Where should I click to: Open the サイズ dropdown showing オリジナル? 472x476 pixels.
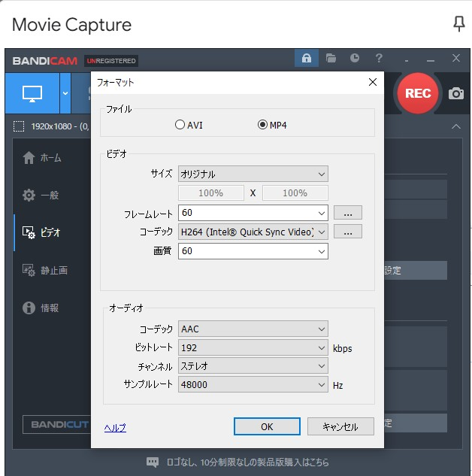(253, 174)
